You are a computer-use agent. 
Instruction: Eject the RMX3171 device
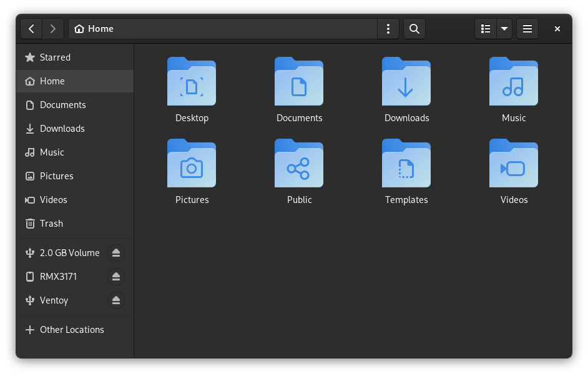[x=115, y=277]
